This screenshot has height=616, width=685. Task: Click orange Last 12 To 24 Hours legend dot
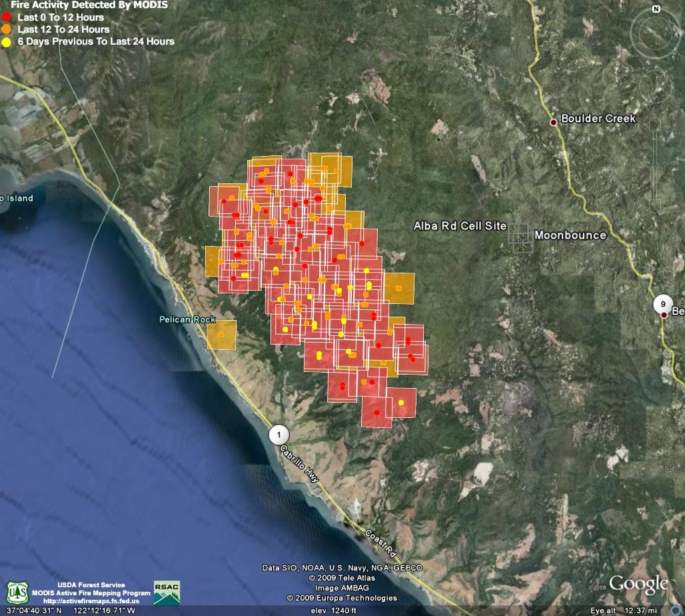point(7,29)
